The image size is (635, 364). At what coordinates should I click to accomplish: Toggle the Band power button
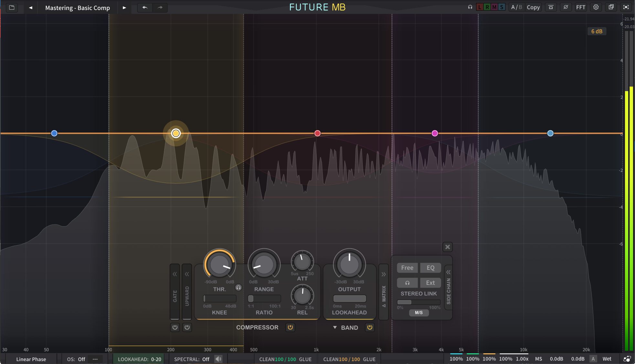coord(370,327)
